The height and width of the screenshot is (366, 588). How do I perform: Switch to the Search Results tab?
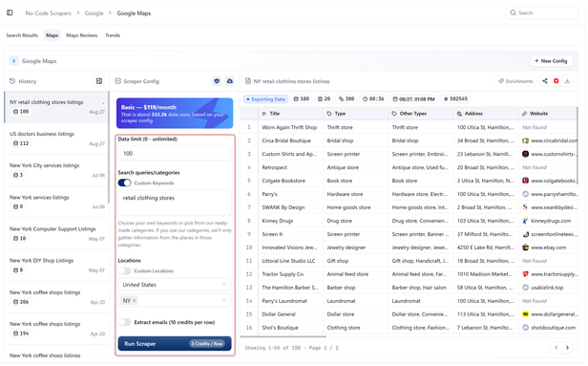point(22,35)
